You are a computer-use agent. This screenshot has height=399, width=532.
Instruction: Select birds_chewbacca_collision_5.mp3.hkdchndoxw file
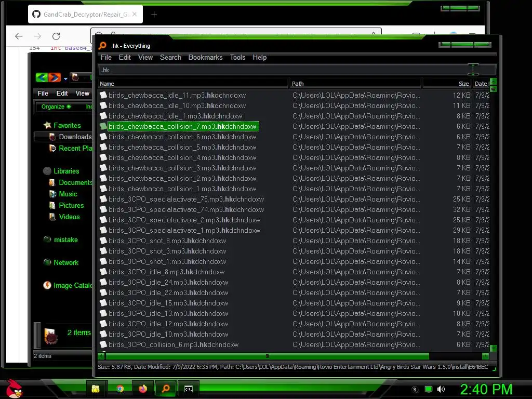click(x=182, y=147)
